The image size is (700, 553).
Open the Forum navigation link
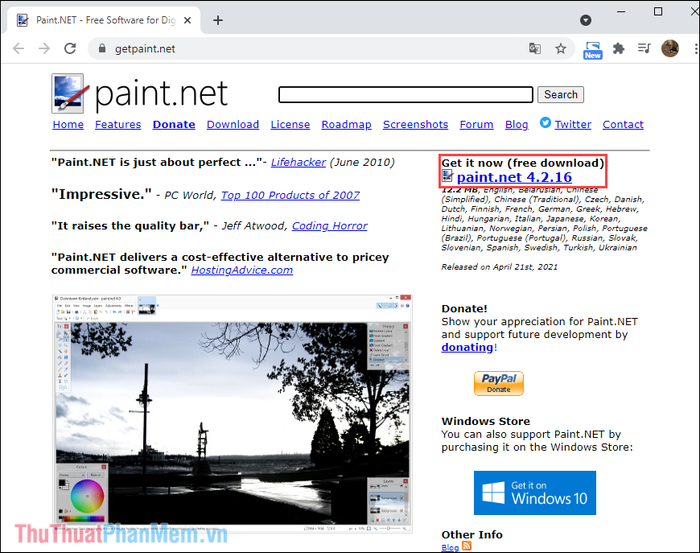tap(476, 125)
